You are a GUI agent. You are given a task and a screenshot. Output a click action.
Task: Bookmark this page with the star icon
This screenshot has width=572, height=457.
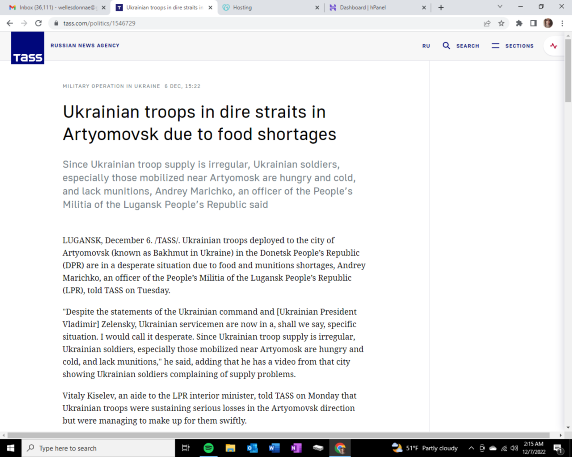[x=501, y=23]
